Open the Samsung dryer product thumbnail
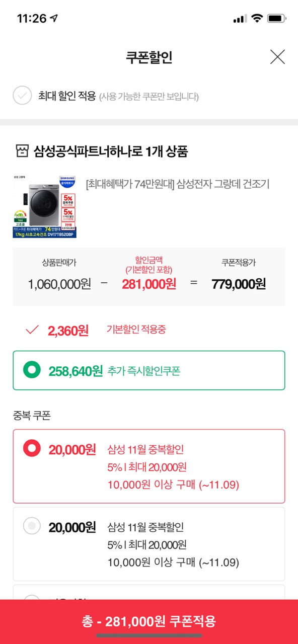298x644 pixels. pos(44,206)
